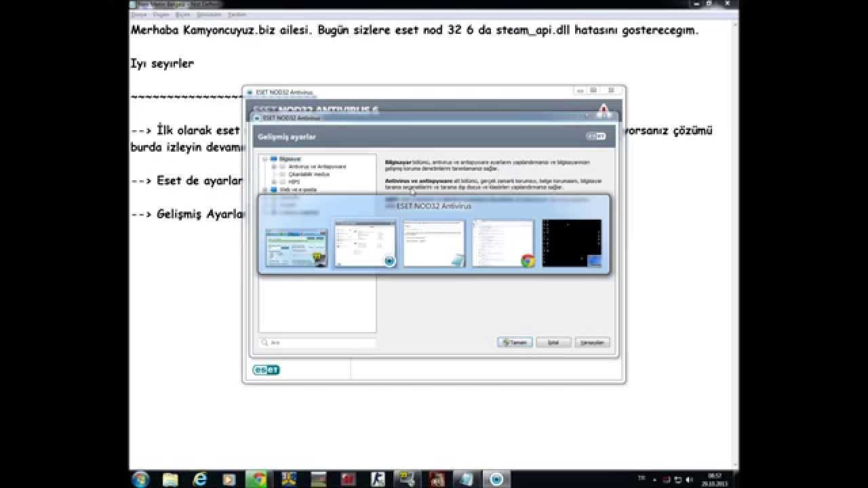Select the black desktop thumbnail in switcher
Screen dimensions: 868x488
pos(572,243)
